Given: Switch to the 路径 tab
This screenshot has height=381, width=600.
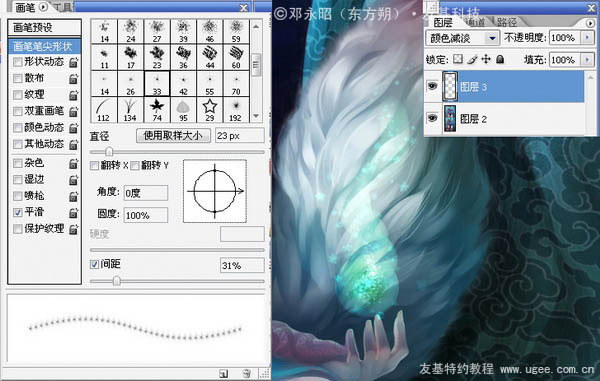Looking at the screenshot, I should click(507, 22).
